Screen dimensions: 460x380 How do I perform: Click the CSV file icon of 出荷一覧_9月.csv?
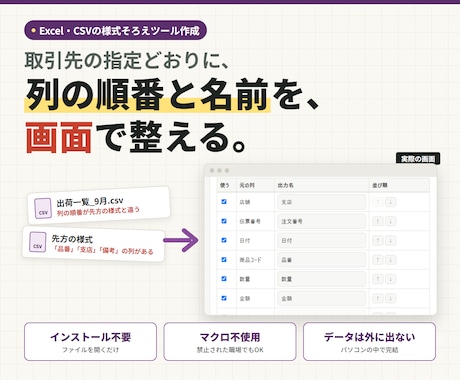coord(43,208)
